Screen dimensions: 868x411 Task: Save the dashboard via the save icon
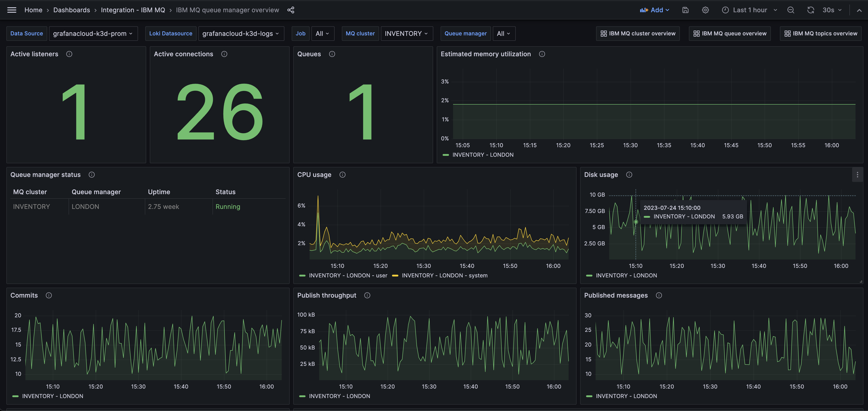click(685, 10)
